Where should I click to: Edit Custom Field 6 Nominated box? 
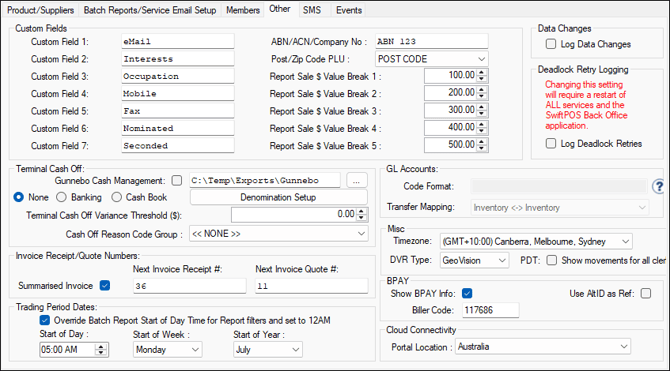point(178,128)
